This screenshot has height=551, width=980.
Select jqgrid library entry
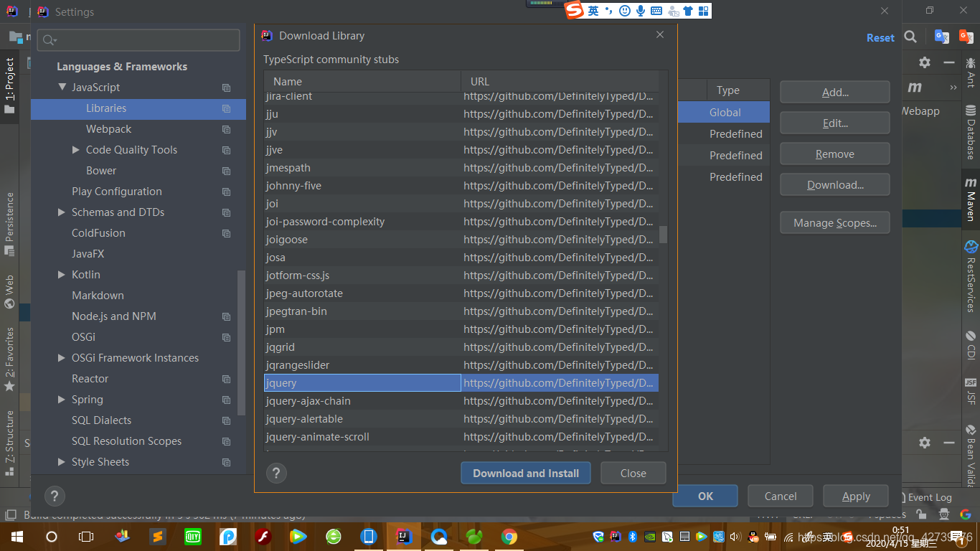coord(461,347)
